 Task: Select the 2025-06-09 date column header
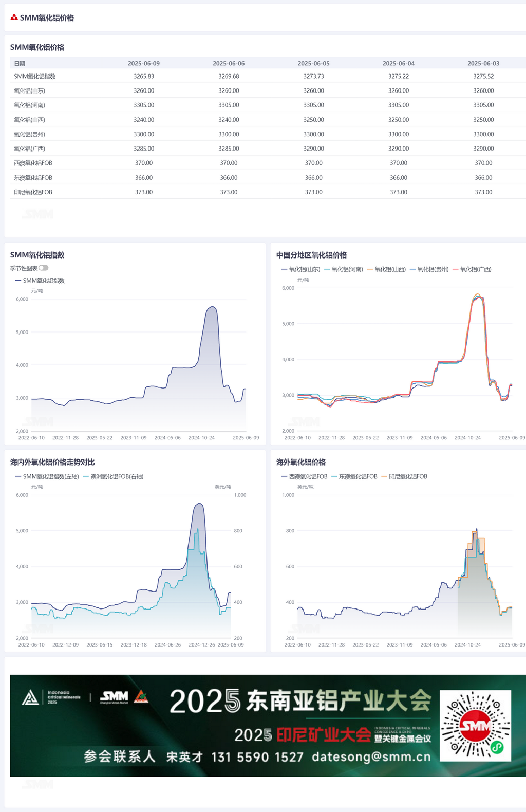click(x=144, y=63)
